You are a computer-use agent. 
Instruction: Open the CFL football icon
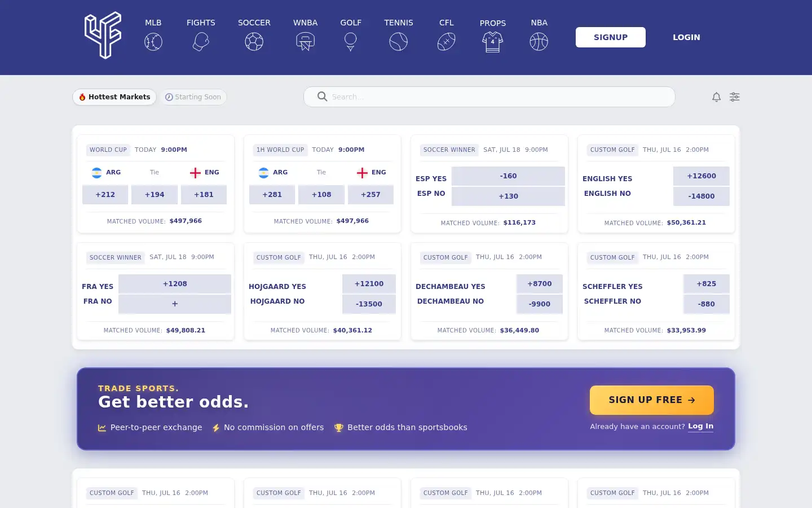(447, 42)
